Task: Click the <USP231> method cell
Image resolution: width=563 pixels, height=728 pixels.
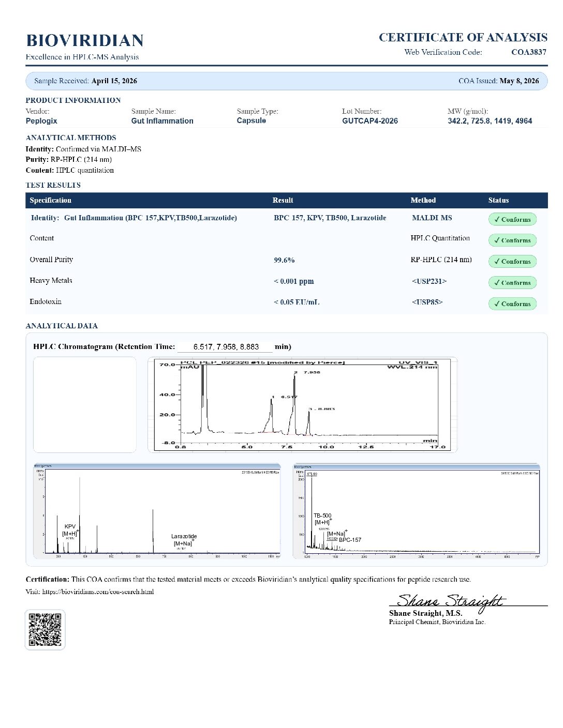Action: click(x=429, y=281)
